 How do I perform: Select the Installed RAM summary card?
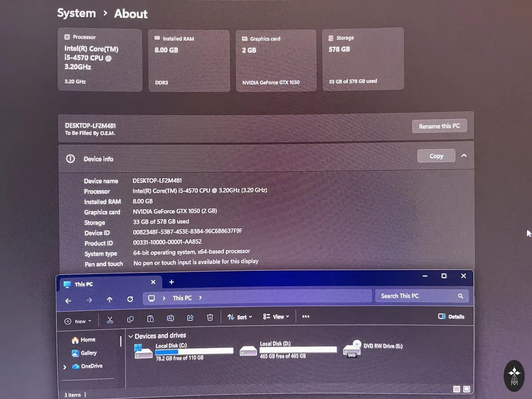[189, 61]
